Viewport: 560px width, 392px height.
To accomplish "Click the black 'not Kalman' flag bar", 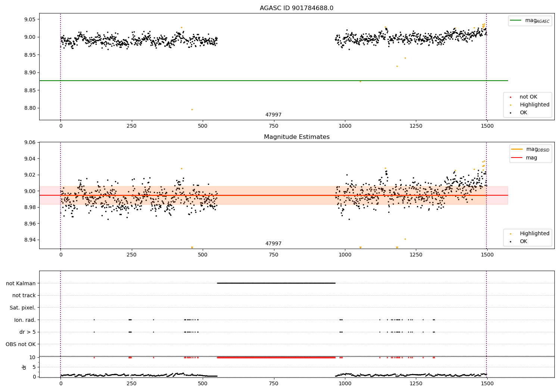I will pos(276,283).
